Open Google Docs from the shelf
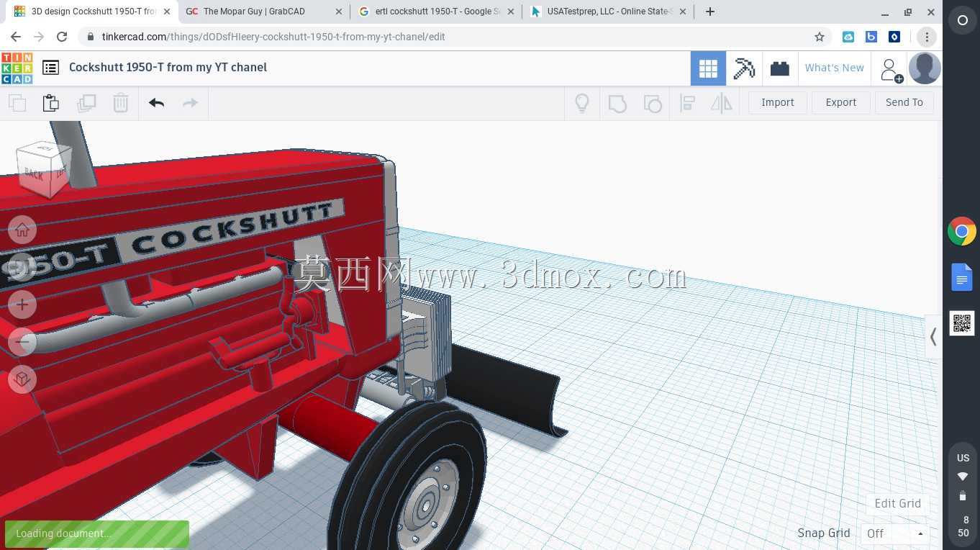980x550 pixels. click(x=962, y=277)
